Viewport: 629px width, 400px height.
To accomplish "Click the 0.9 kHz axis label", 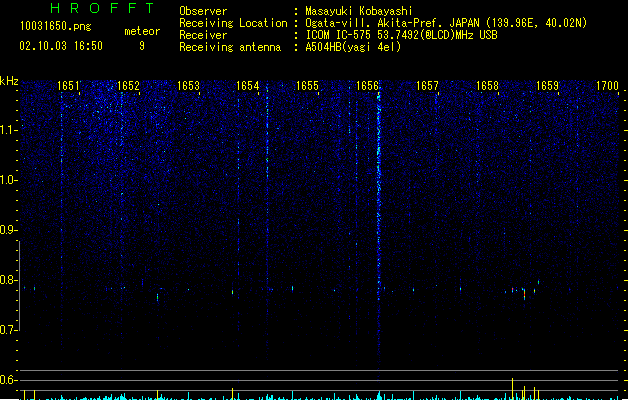I will point(8,230).
